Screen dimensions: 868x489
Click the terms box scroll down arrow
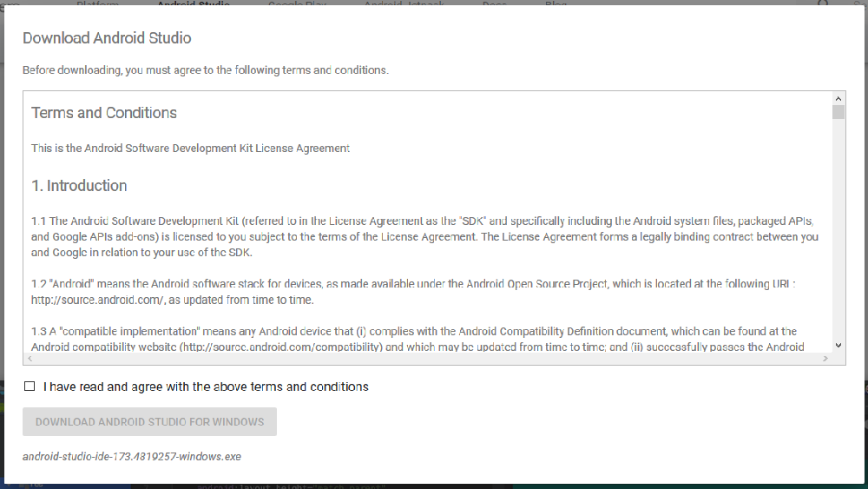pyautogui.click(x=838, y=345)
